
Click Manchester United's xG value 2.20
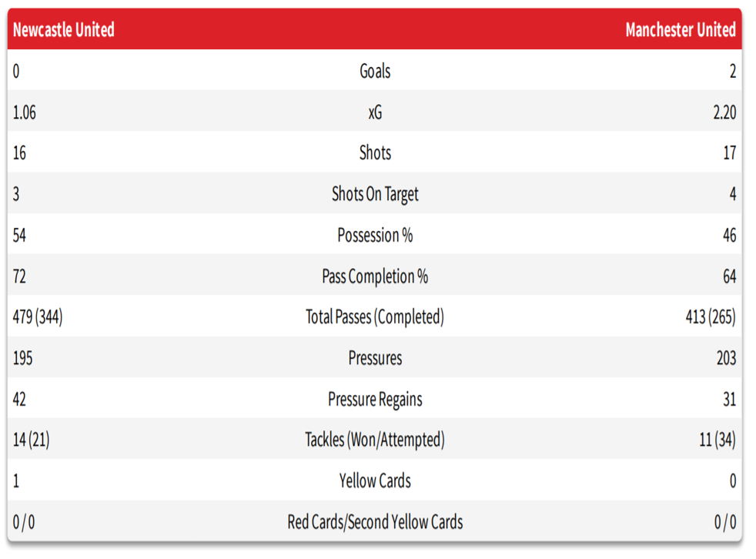tap(724, 112)
